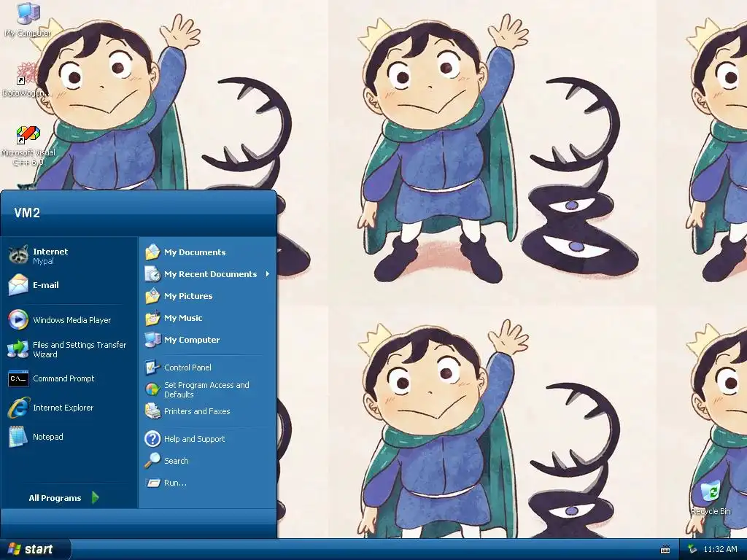Select Microsoft Visual C++ 6.0 desktop shortcut
The width and height of the screenshot is (747, 560).
tap(28, 145)
